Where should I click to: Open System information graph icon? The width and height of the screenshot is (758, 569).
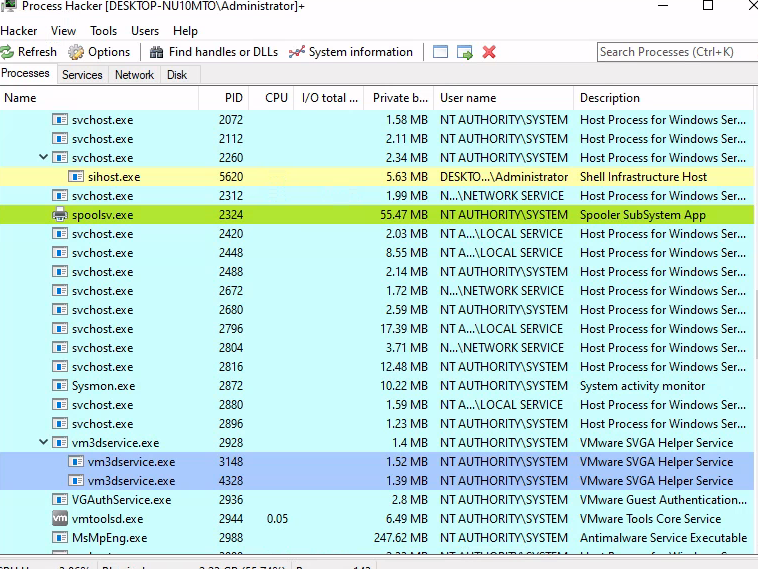point(296,52)
